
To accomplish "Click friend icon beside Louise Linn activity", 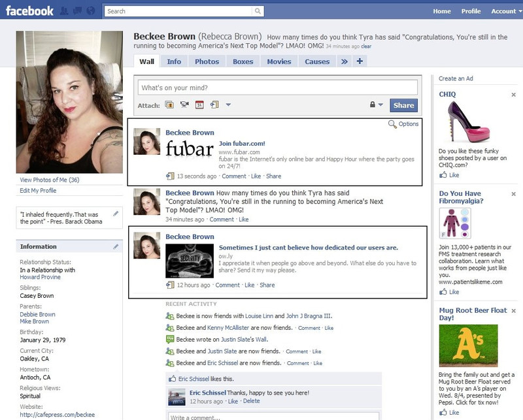I will 170,316.
